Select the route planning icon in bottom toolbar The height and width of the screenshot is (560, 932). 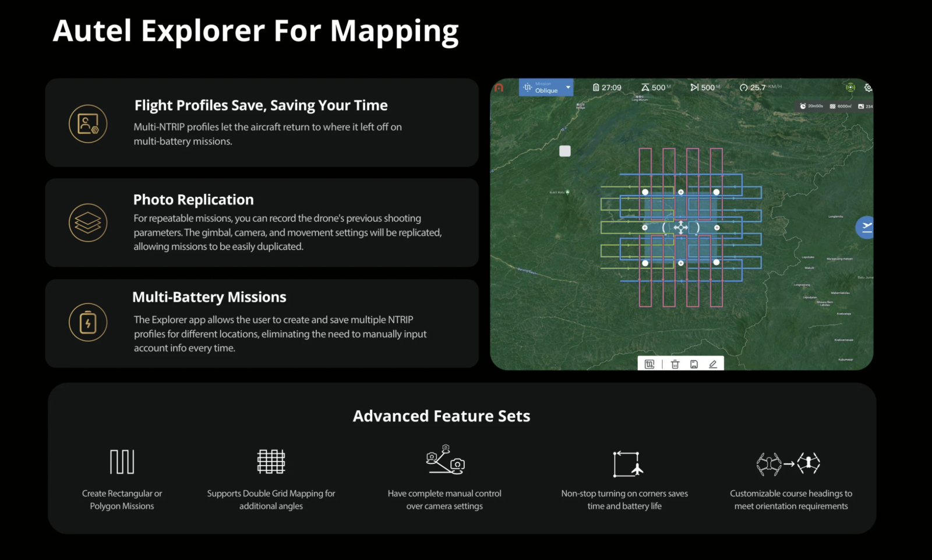(649, 364)
